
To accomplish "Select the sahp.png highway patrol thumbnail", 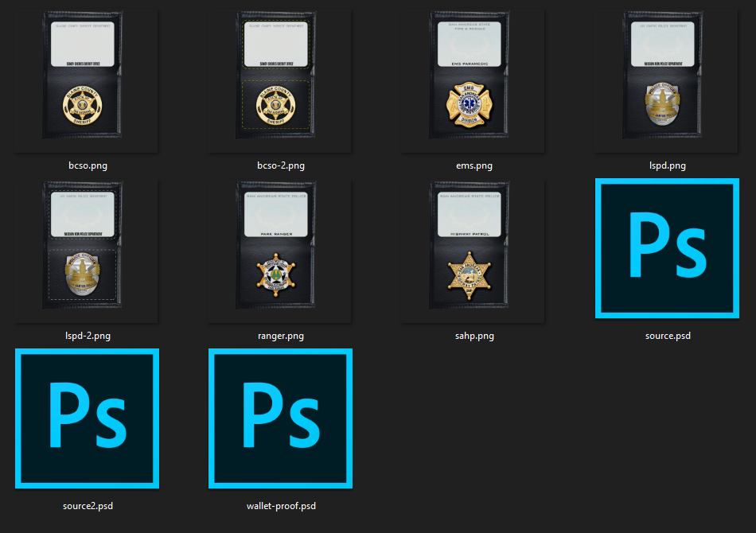I will 473,250.
